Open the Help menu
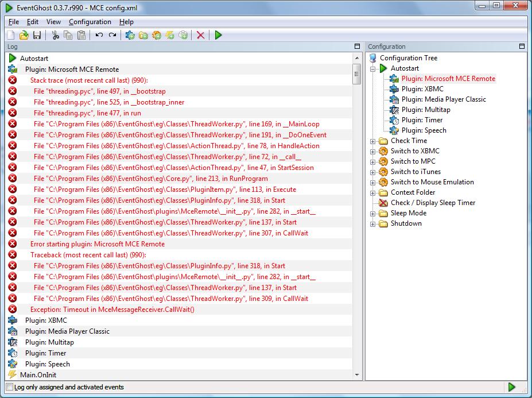Viewport: 532px width, 398px height. click(x=126, y=22)
